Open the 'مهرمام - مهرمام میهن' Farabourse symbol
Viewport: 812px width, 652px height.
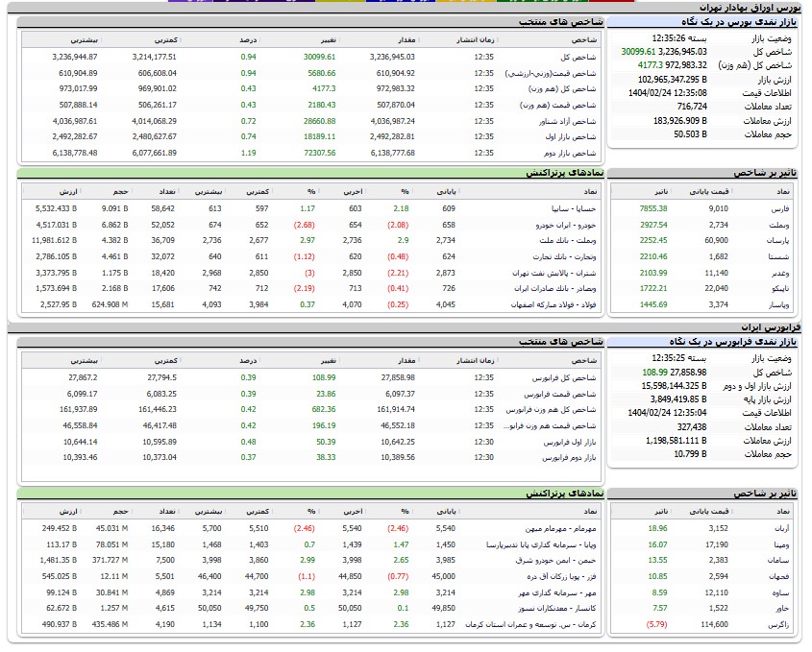[x=561, y=529]
